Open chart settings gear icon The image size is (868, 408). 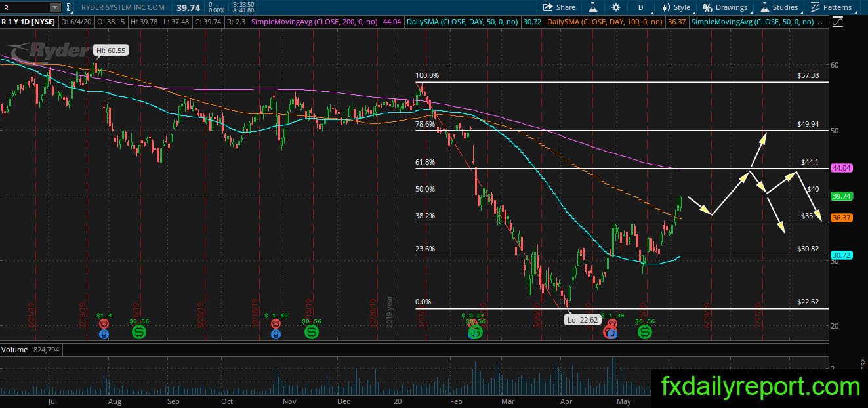pos(616,7)
